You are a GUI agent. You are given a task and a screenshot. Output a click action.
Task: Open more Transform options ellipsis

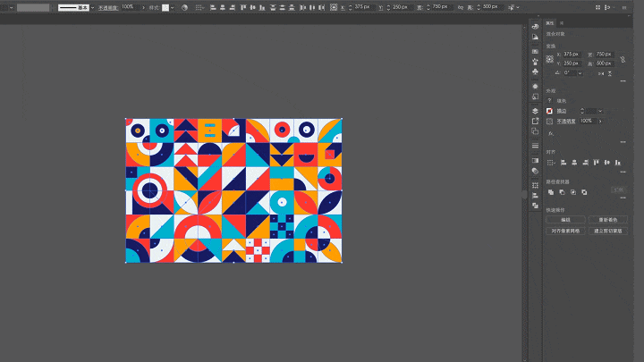point(622,81)
